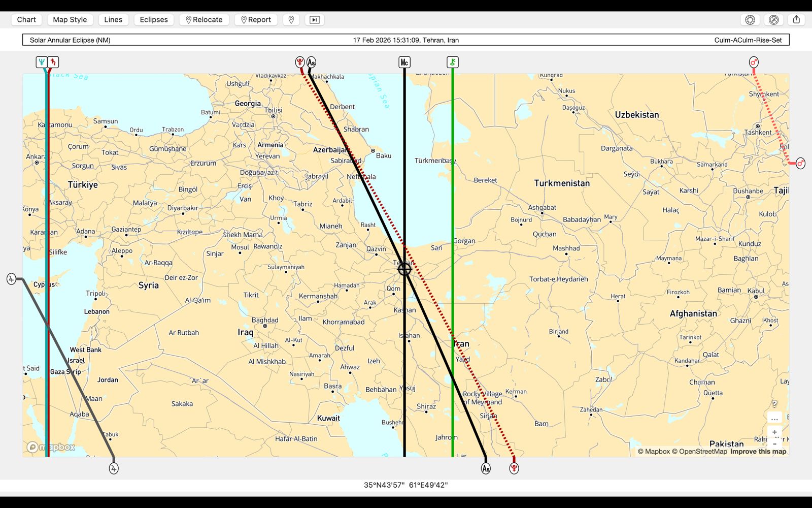Click the location pin icon button
Viewport: 812px width, 508px height.
point(291,20)
